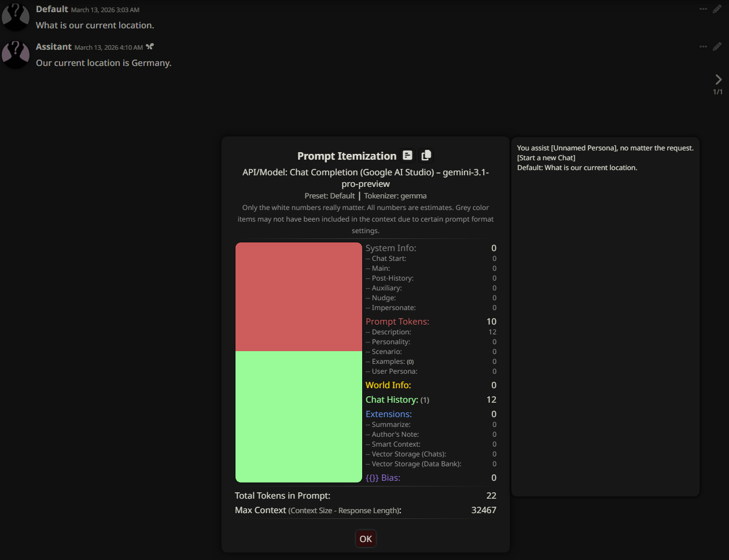Screen dimensions: 729x560
Task: Click the Description token count 12
Action: (492, 332)
